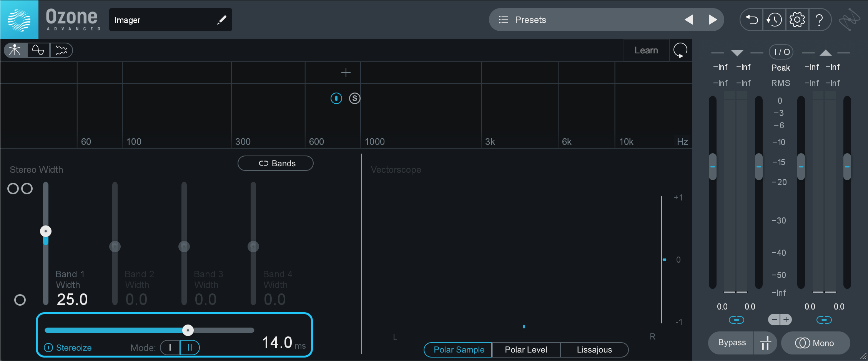Click the minus meter scale button
The width and height of the screenshot is (868, 361).
(x=774, y=320)
